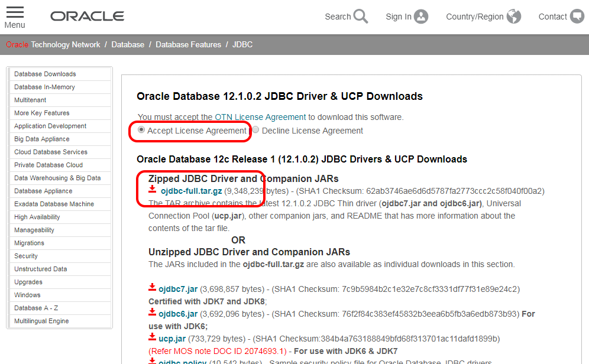The width and height of the screenshot is (589, 364).
Task: Open Big Data Appliance sidebar item
Action: click(60, 139)
